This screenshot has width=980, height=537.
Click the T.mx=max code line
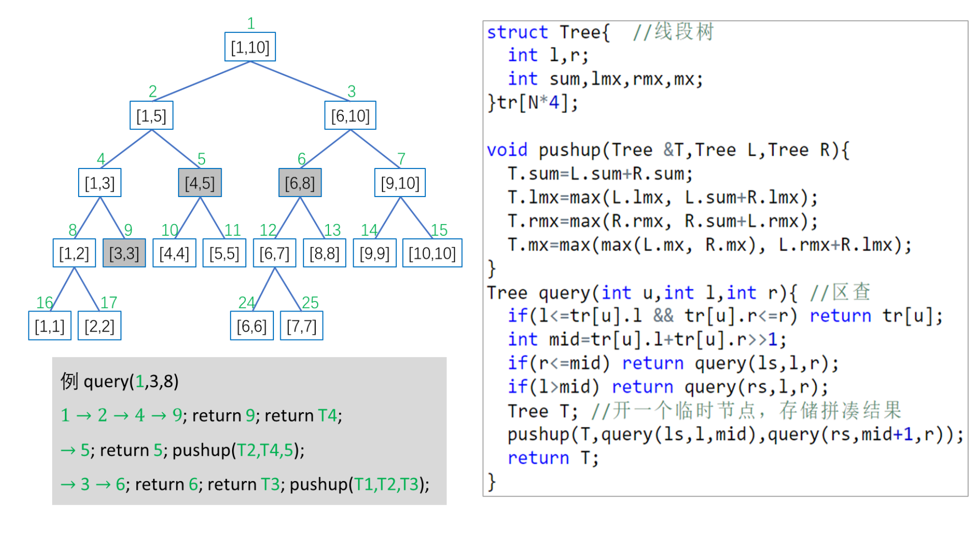coord(709,245)
